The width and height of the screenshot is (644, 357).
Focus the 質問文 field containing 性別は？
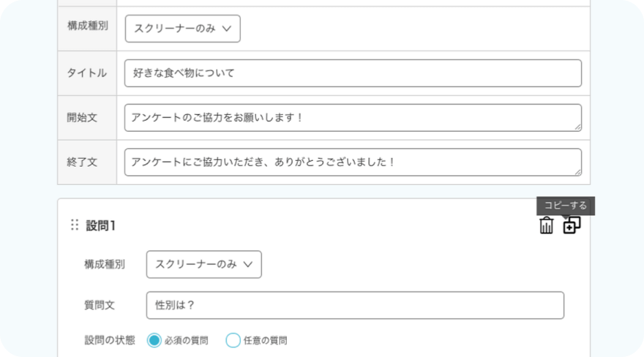coord(355,305)
